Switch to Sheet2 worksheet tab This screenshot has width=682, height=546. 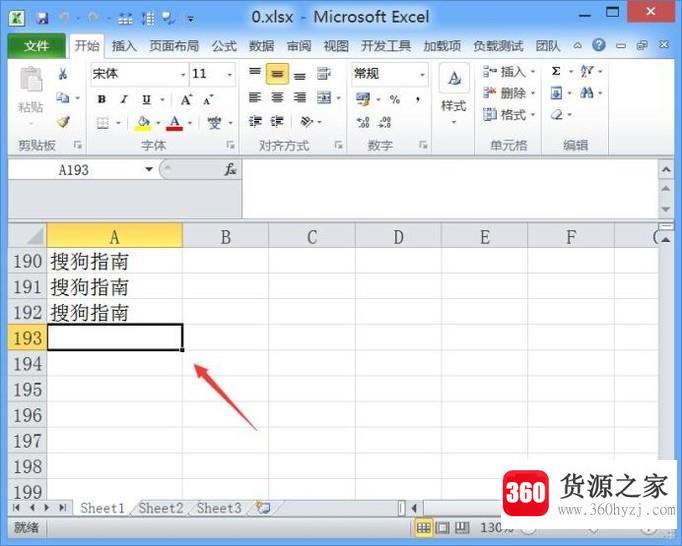coord(160,508)
